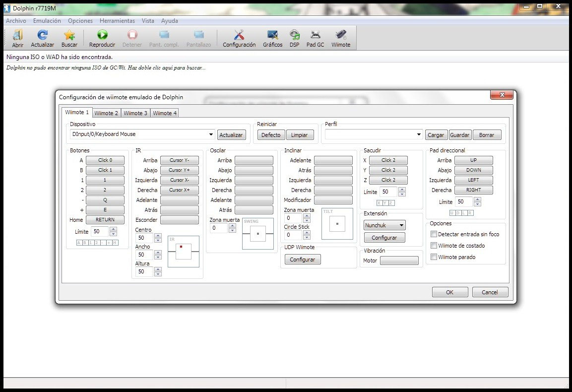Open the Perfil profile dropdown
Screen dimensions: 572x392
coord(419,134)
